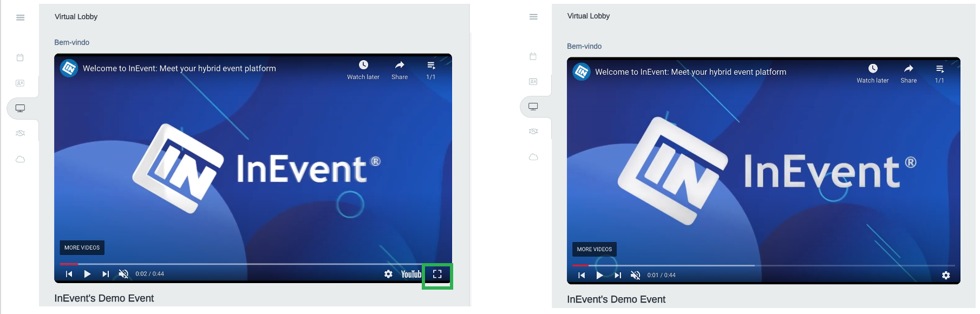Viewport: 980px width, 314px height.
Task: Open cloud sidebar icon in left screenshot
Action: (x=21, y=159)
